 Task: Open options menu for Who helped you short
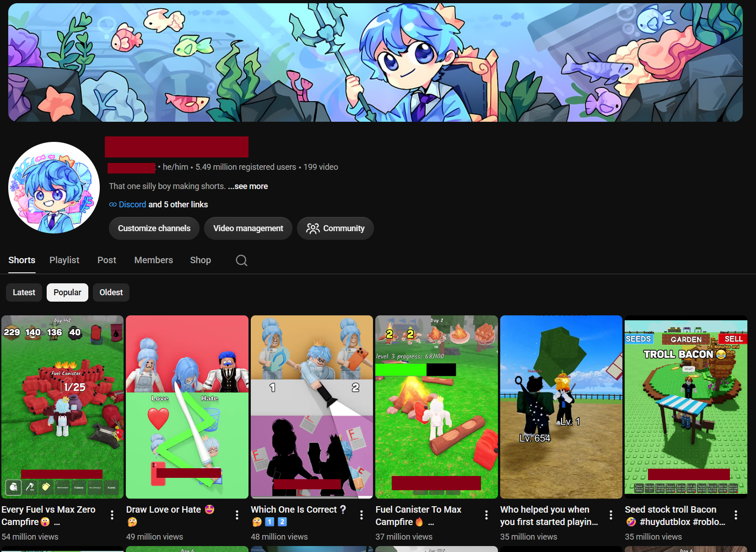pyautogui.click(x=611, y=515)
